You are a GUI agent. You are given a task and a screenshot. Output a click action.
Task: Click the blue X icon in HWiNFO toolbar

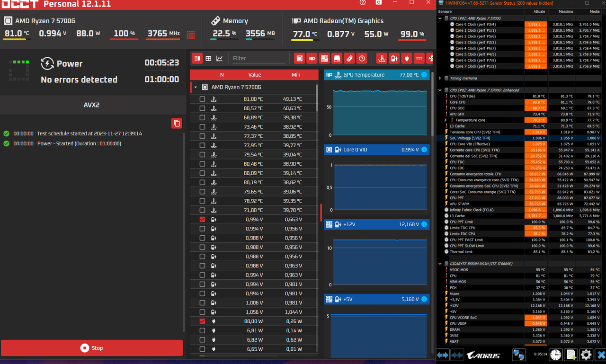pyautogui.click(x=600, y=355)
